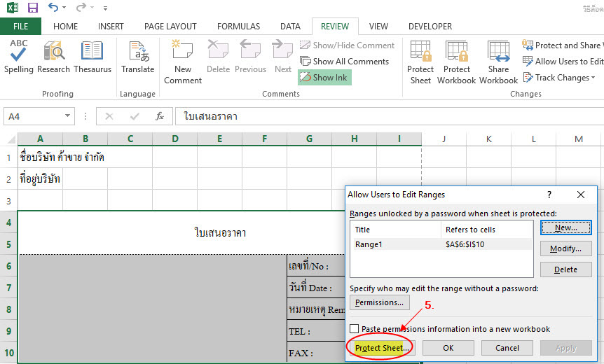The image size is (604, 364).
Task: Switch to the DATA tab
Action: click(290, 26)
